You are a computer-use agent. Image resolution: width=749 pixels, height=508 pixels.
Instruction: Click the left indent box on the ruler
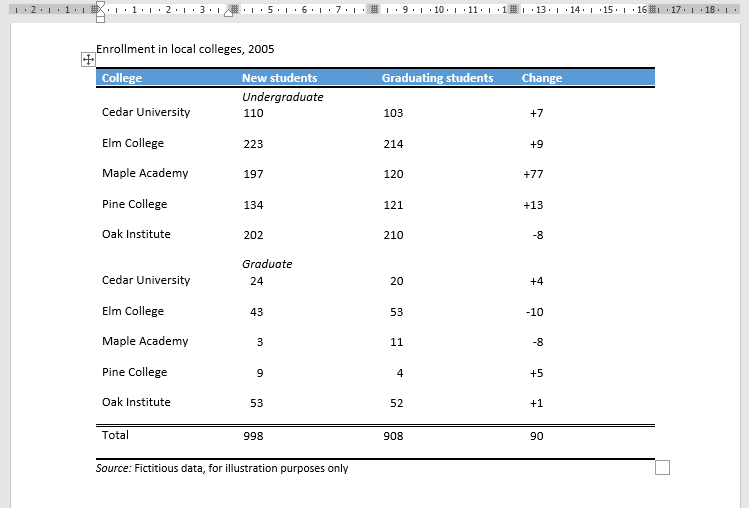(100, 19)
